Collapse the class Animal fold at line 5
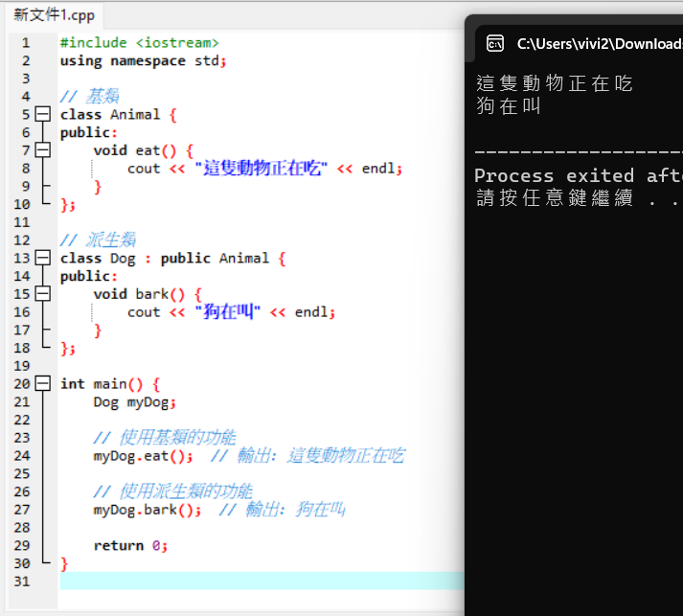Screen dimensions: 683x616 point(43,114)
